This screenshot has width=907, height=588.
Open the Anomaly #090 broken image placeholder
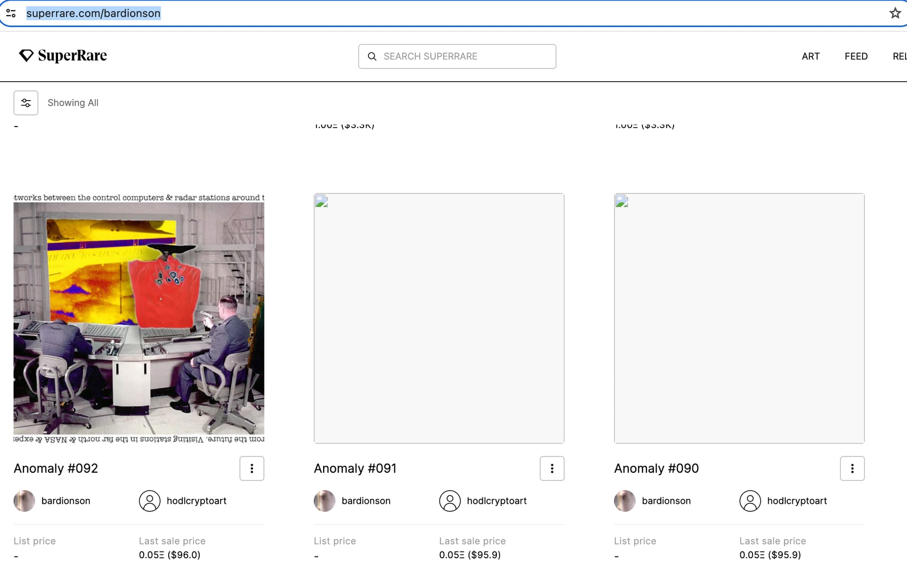pos(739,318)
